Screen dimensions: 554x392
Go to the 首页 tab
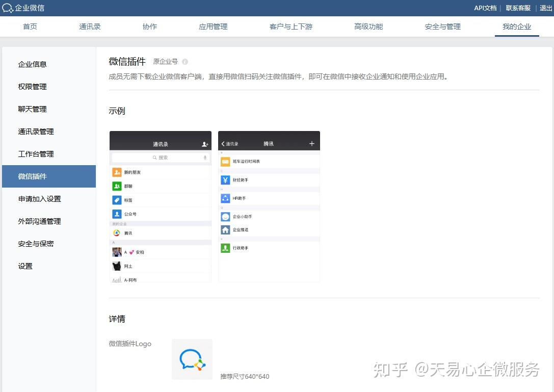point(30,27)
